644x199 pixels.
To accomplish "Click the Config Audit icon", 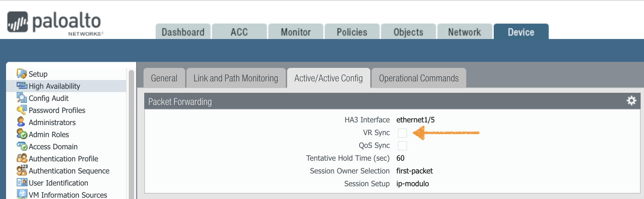I will 22,98.
